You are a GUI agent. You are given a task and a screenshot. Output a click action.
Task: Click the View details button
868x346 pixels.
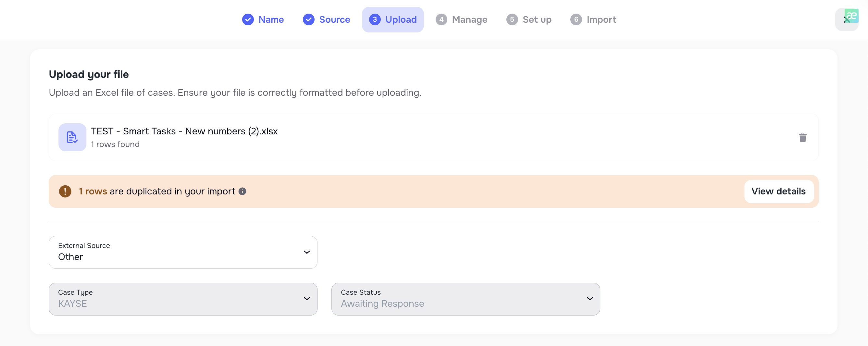click(x=779, y=191)
